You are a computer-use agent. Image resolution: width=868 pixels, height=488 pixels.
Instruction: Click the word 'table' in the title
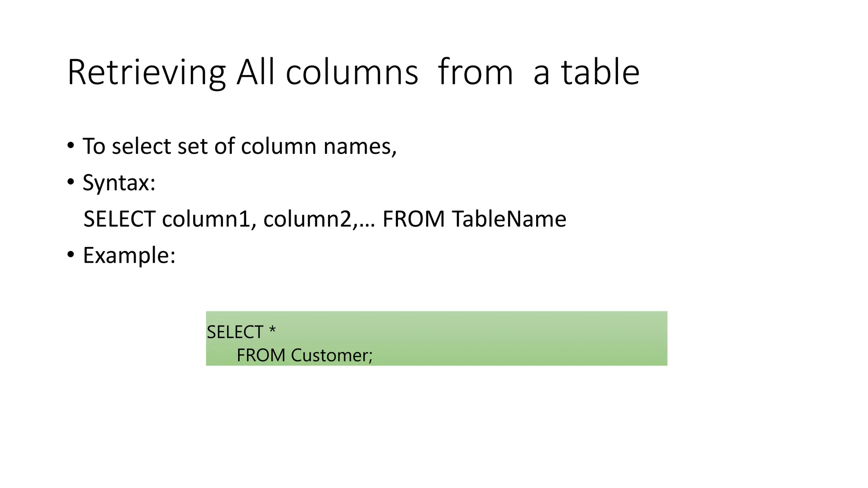(601, 72)
